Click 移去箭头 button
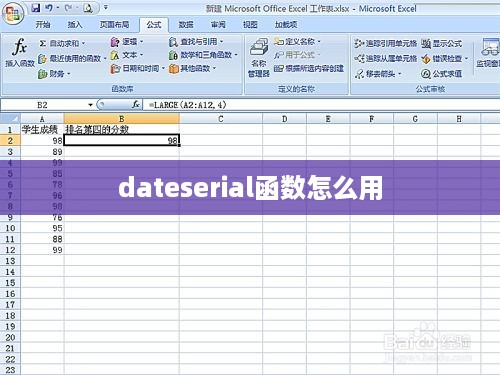The width and height of the screenshot is (500, 375). [378, 74]
